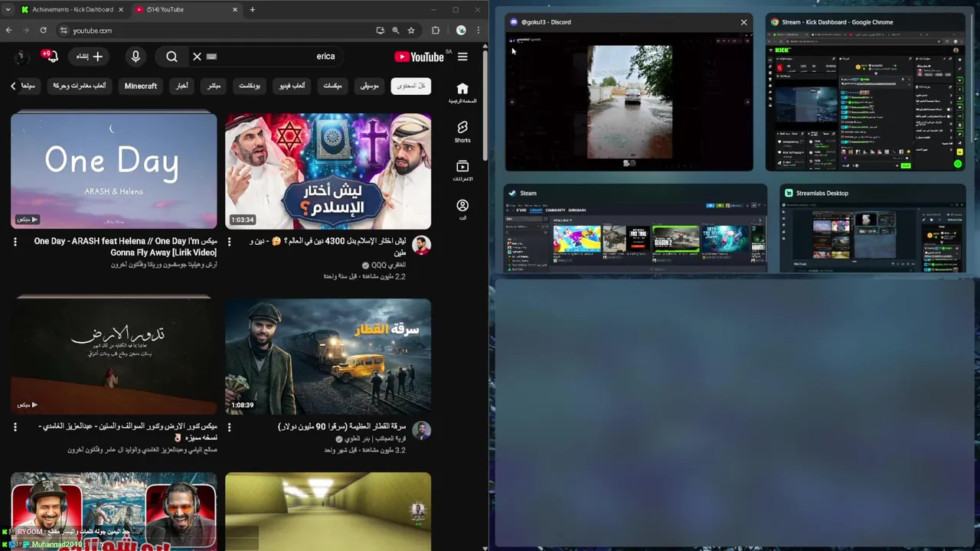
Task: Close the Discord window in snap assist
Action: click(743, 22)
